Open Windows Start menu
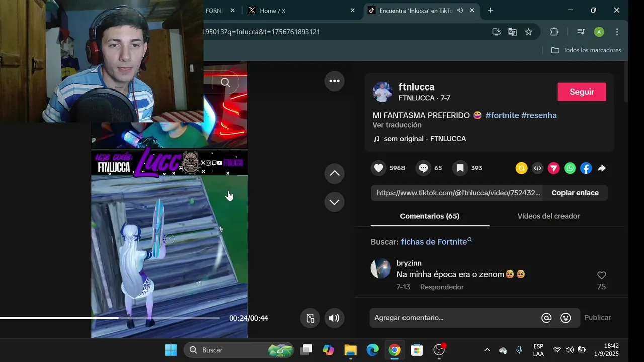This screenshot has height=362, width=644. [x=171, y=350]
